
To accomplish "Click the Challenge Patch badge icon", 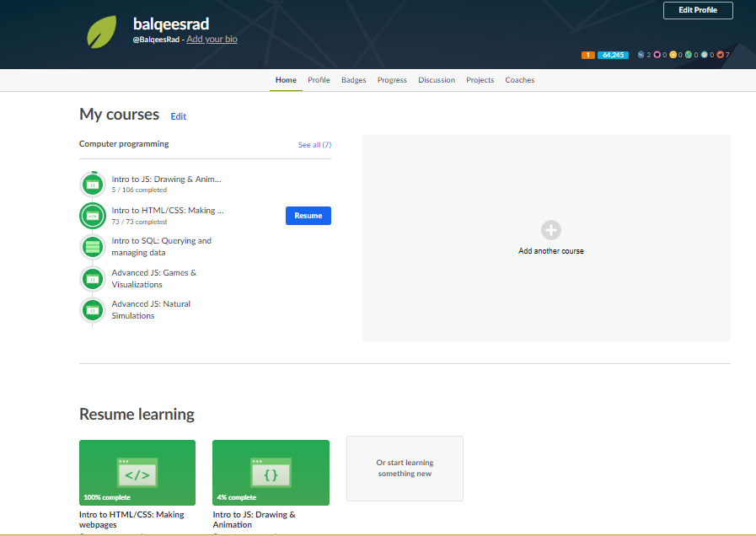I will point(641,55).
